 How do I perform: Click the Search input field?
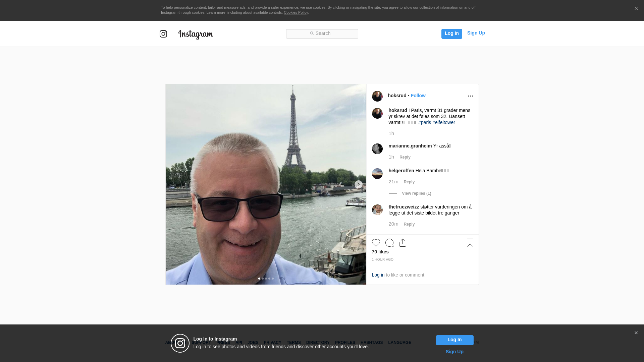tap(322, 34)
